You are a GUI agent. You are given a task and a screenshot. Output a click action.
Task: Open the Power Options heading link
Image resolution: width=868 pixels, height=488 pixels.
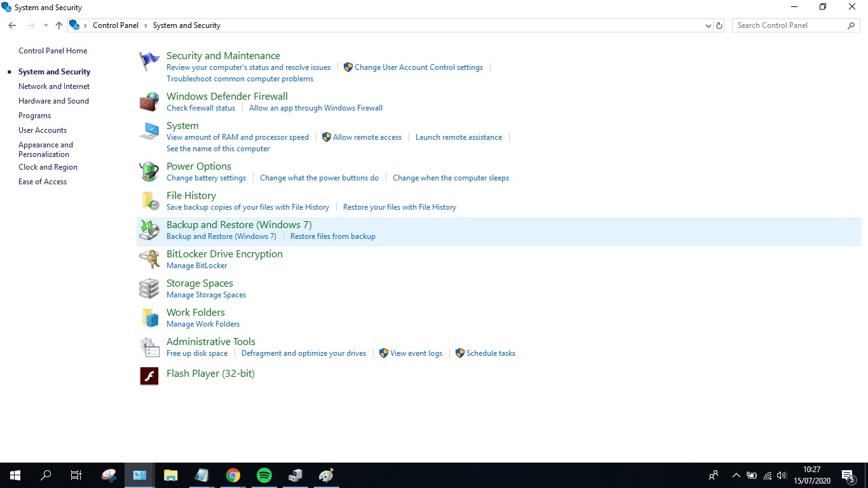coord(199,166)
